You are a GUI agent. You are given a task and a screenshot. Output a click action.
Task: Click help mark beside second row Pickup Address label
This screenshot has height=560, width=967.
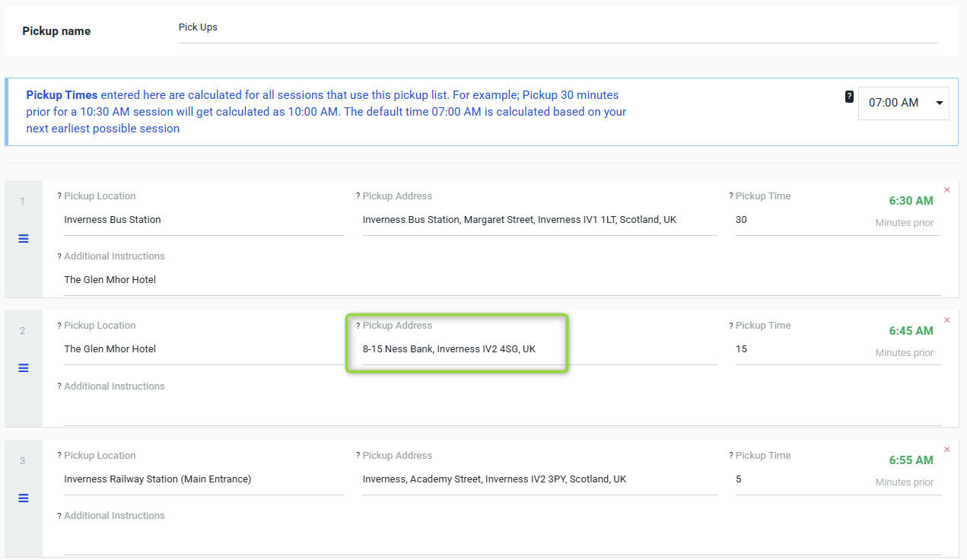click(x=358, y=326)
